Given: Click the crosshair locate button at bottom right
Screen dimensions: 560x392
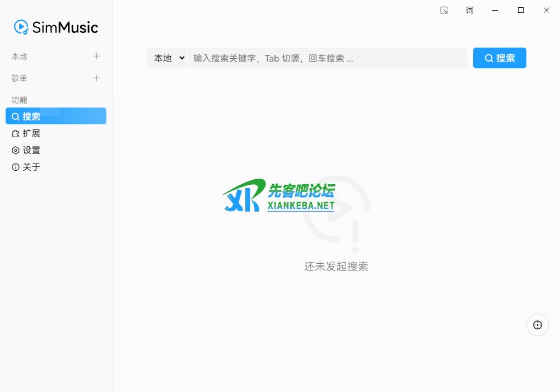Looking at the screenshot, I should pos(538,325).
